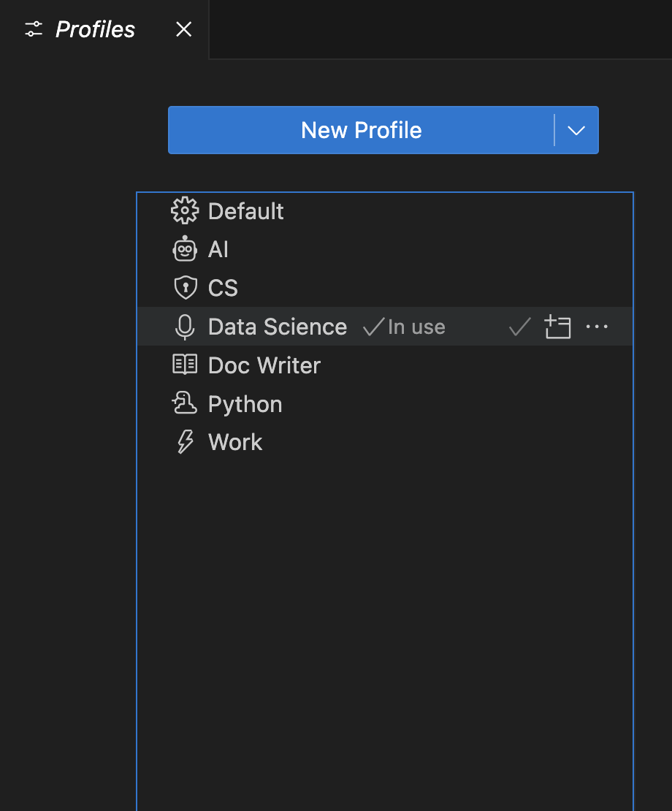
Task: Create new profile from Data Science
Action: pos(558,327)
